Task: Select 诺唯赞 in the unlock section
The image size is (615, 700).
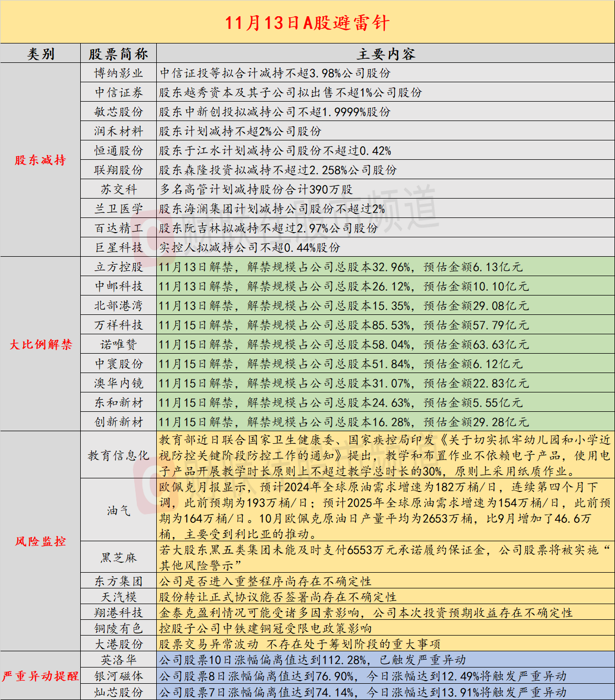Action: [x=118, y=344]
